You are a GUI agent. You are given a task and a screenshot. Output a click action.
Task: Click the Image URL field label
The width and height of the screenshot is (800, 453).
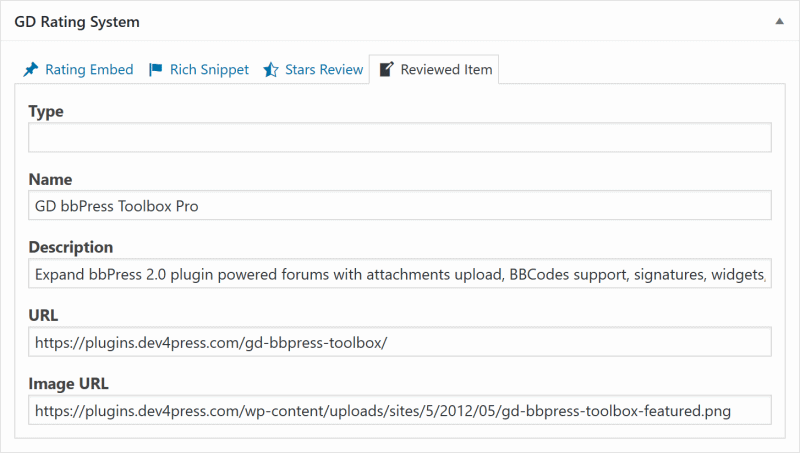[x=68, y=384]
